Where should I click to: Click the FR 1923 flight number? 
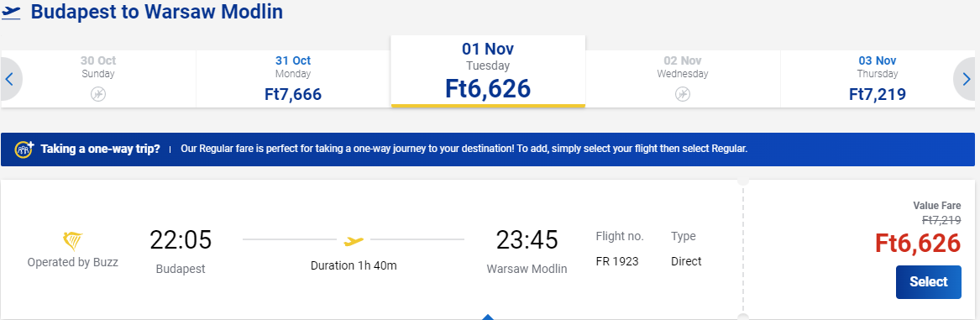pos(617,261)
